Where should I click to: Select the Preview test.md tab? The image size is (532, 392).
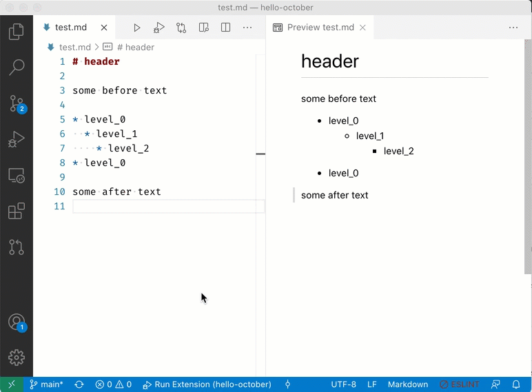[320, 28]
